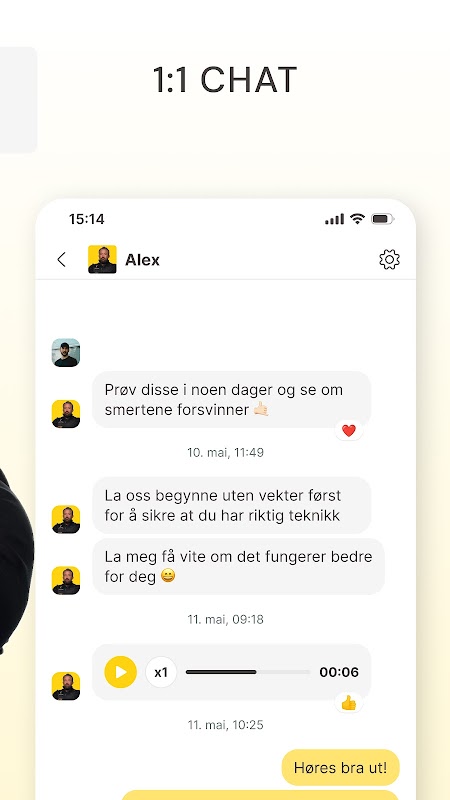The image size is (450, 800).
Task: Tap the 00:06 audio duration label
Action: point(339,672)
